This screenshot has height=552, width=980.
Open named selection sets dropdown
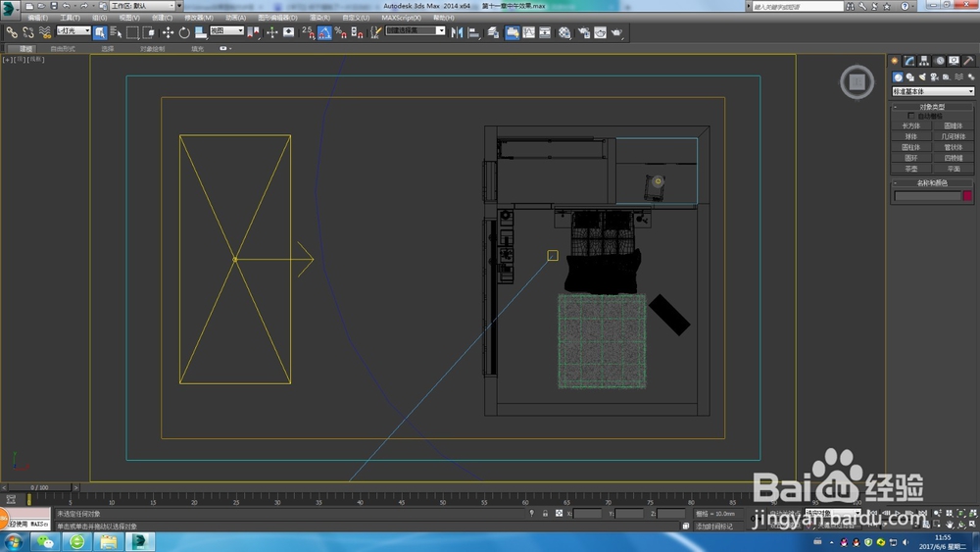click(416, 30)
